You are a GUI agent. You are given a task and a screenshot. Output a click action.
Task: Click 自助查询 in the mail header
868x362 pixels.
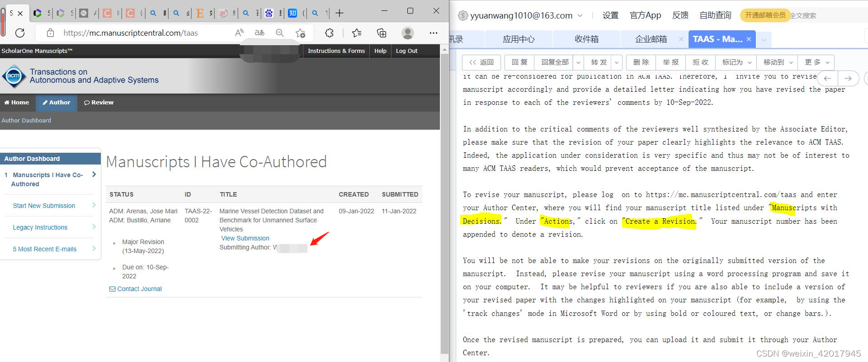click(715, 15)
